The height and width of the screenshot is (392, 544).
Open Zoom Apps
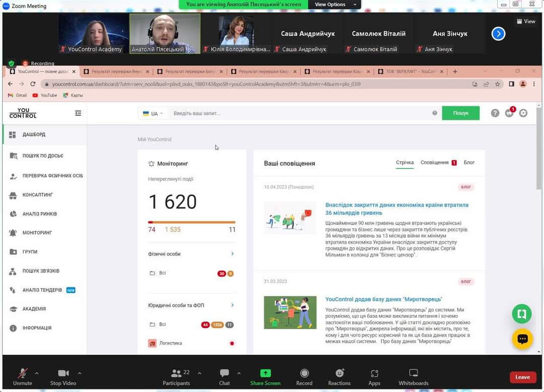374,377
